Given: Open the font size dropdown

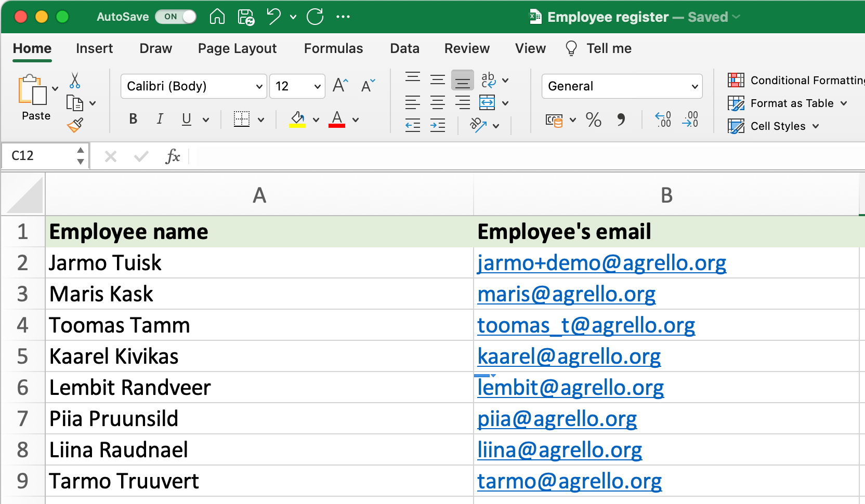Looking at the screenshot, I should (297, 86).
